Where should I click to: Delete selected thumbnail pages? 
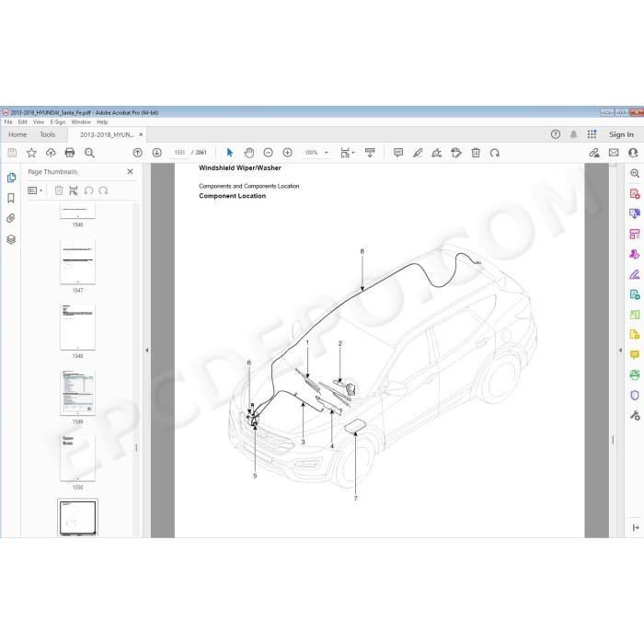59,190
